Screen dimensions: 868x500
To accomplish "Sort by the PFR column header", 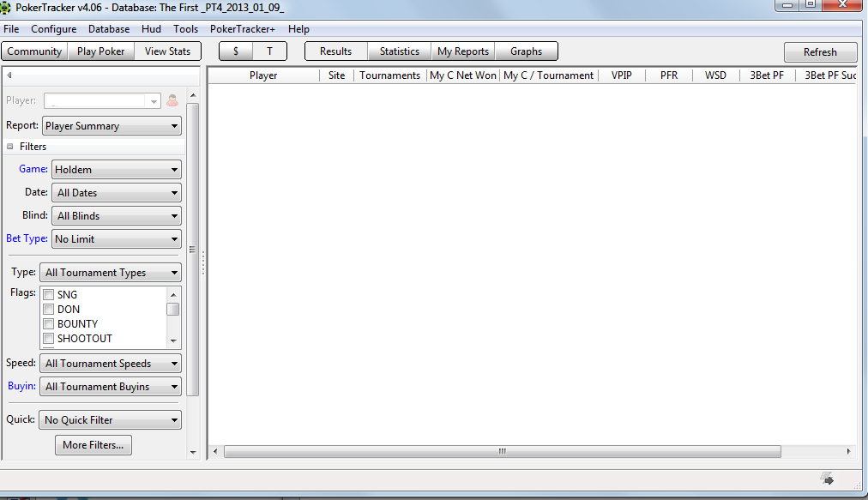I will [x=669, y=75].
